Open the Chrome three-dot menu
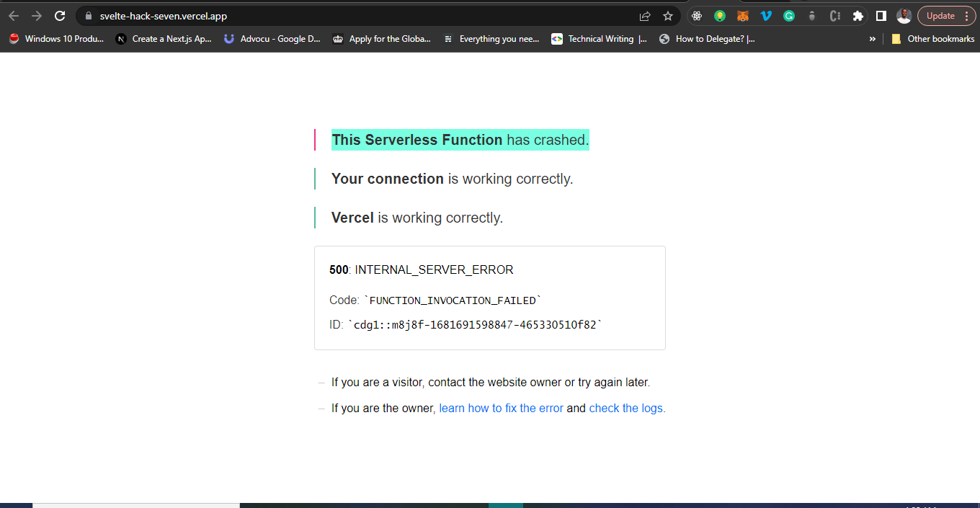Viewport: 980px width, 508px height. coord(968,15)
